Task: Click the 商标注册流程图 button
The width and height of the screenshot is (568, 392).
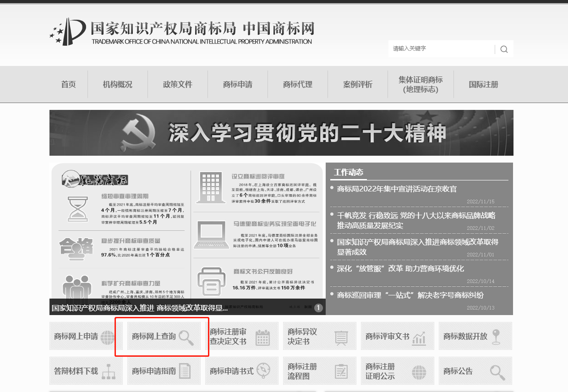Action: click(320, 371)
